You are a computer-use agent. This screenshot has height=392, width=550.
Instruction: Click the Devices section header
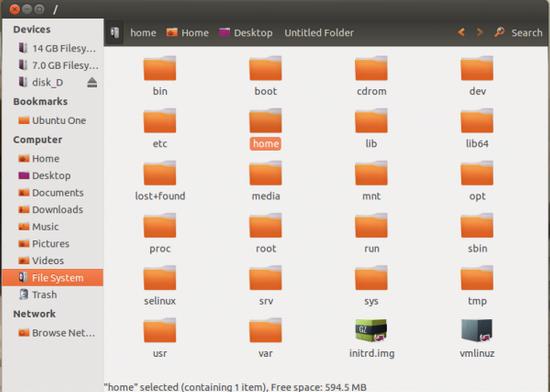[x=32, y=29]
